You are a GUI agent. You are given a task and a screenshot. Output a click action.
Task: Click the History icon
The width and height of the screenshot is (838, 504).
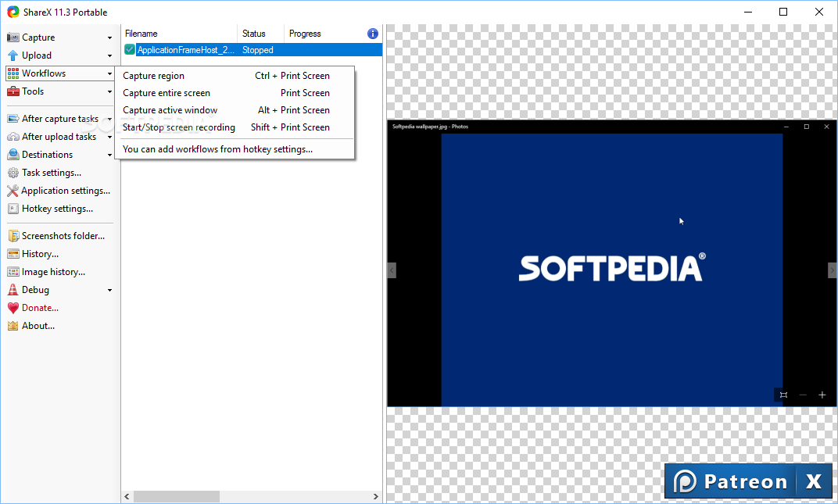13,254
